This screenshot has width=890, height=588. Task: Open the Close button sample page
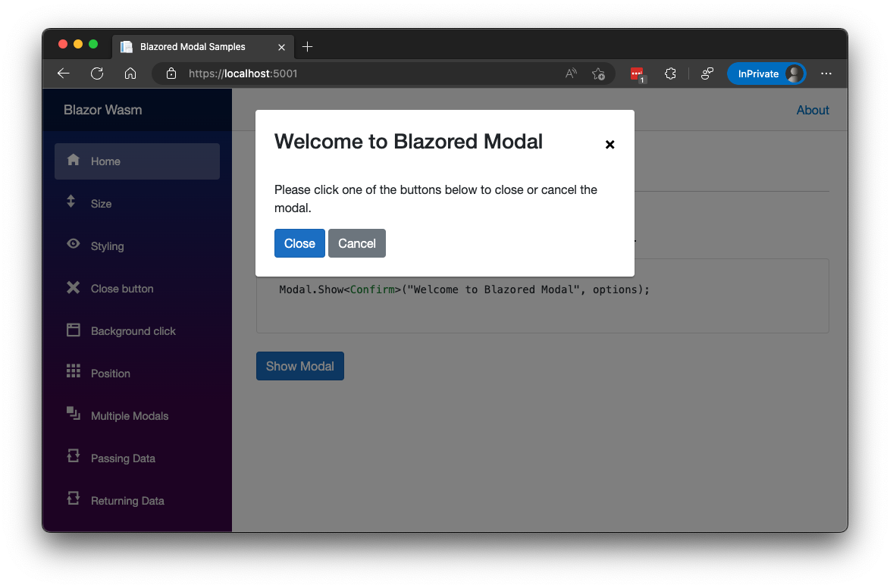pos(136,289)
